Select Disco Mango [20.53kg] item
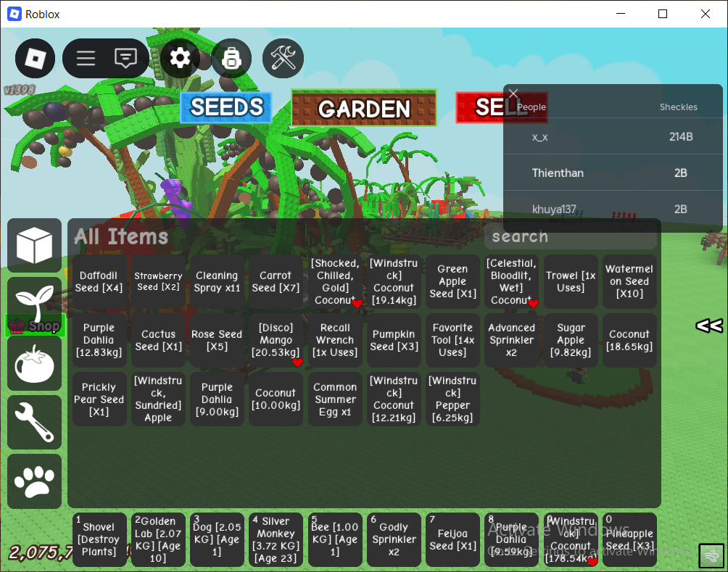The image size is (728, 572). (276, 340)
